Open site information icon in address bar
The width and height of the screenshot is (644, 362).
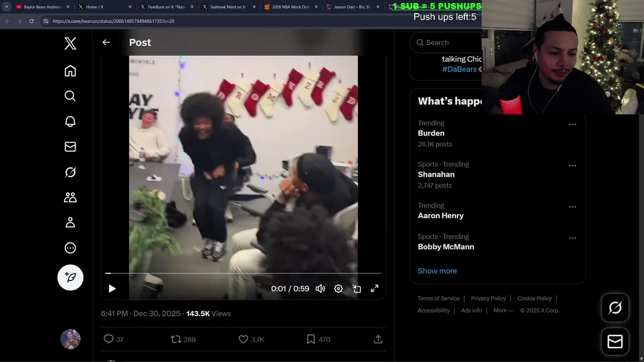[46, 21]
